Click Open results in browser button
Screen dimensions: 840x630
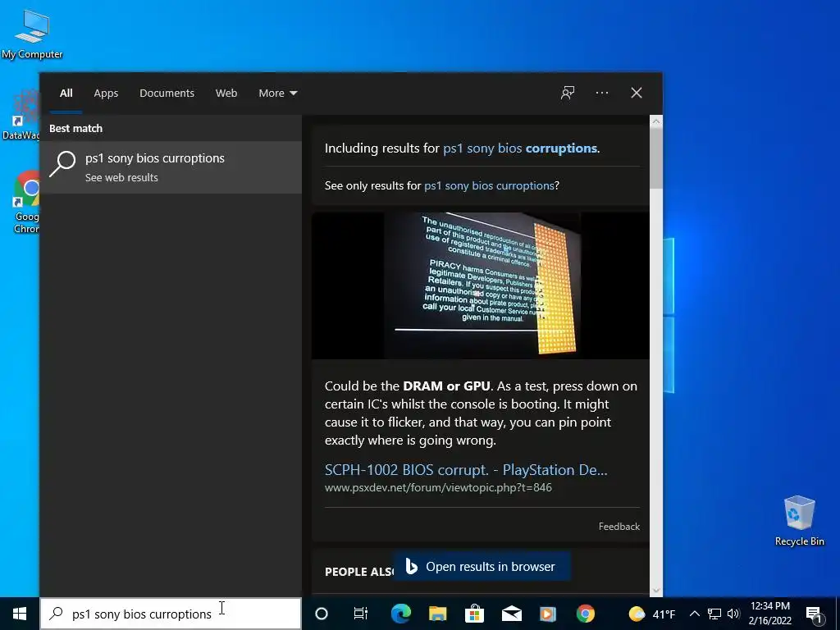point(482,566)
